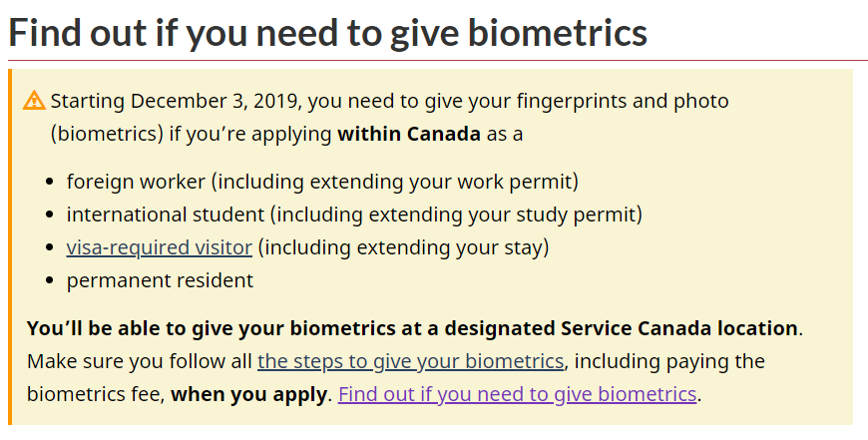Open the "visa-required visitor" link
Viewport: 868px width, 440px height.
[x=160, y=247]
